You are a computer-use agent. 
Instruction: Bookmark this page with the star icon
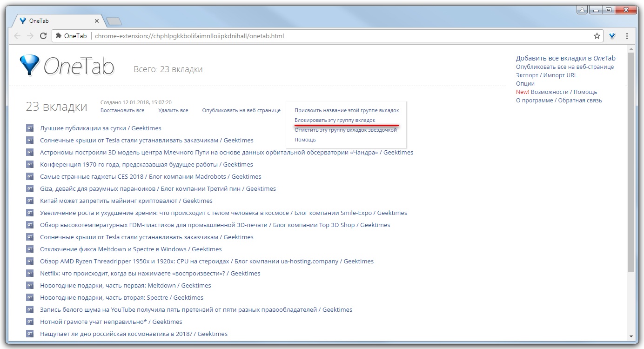pyautogui.click(x=597, y=36)
